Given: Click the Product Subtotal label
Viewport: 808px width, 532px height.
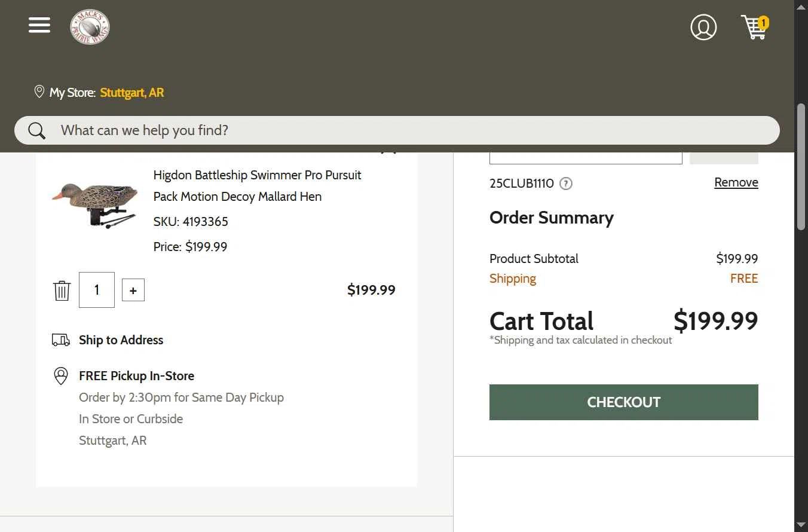Looking at the screenshot, I should point(534,259).
